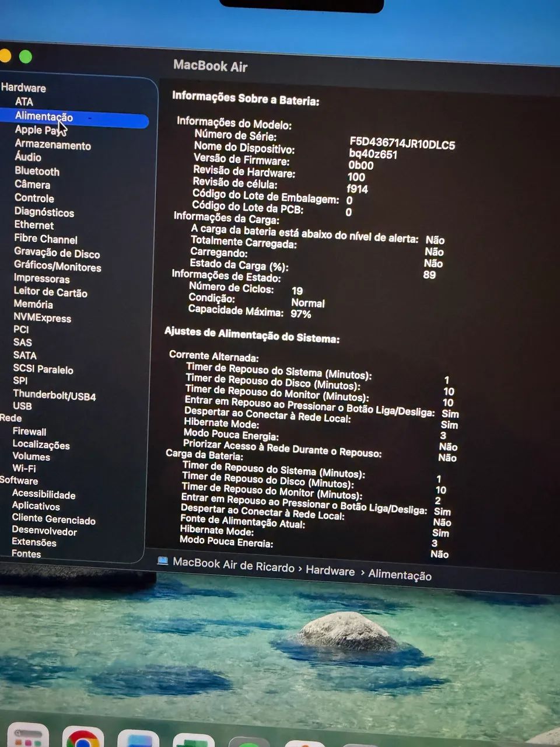
Task: Select ATA in the Hardware list
Action: (x=24, y=102)
